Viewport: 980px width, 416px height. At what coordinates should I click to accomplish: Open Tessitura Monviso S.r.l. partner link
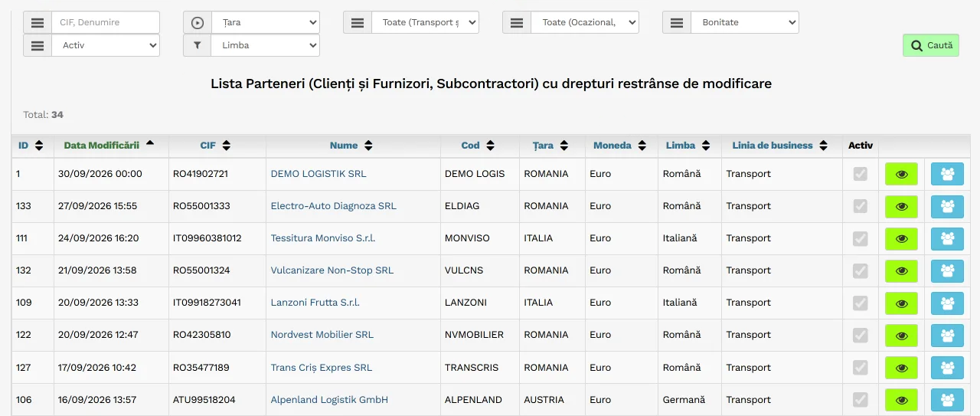click(x=323, y=238)
